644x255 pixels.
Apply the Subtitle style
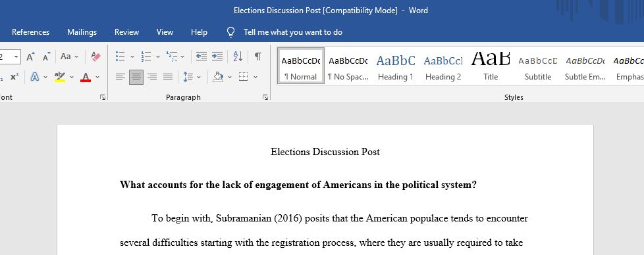tap(537, 66)
